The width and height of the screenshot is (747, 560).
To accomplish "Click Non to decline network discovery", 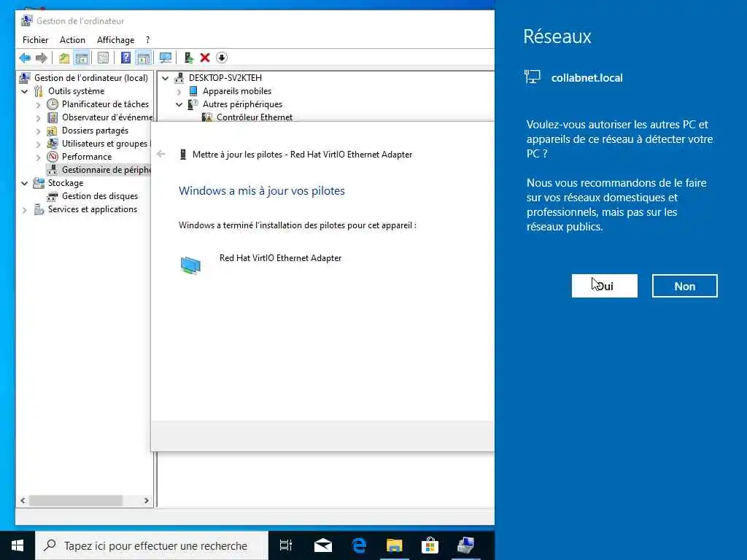I will point(684,286).
